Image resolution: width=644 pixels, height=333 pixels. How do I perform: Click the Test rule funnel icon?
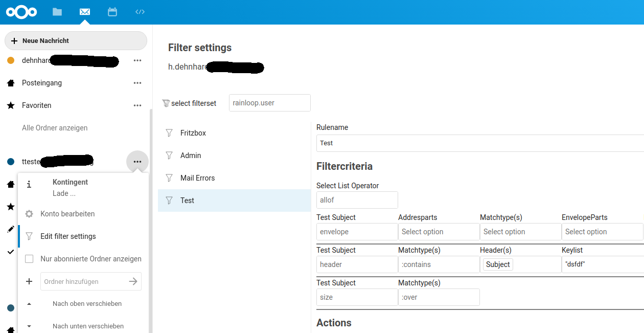click(x=169, y=201)
